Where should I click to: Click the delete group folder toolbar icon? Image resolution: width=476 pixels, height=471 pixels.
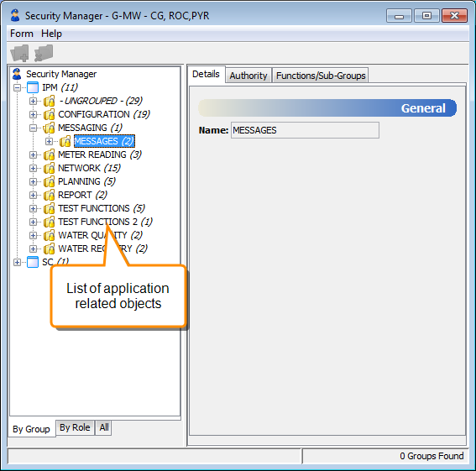click(x=44, y=53)
